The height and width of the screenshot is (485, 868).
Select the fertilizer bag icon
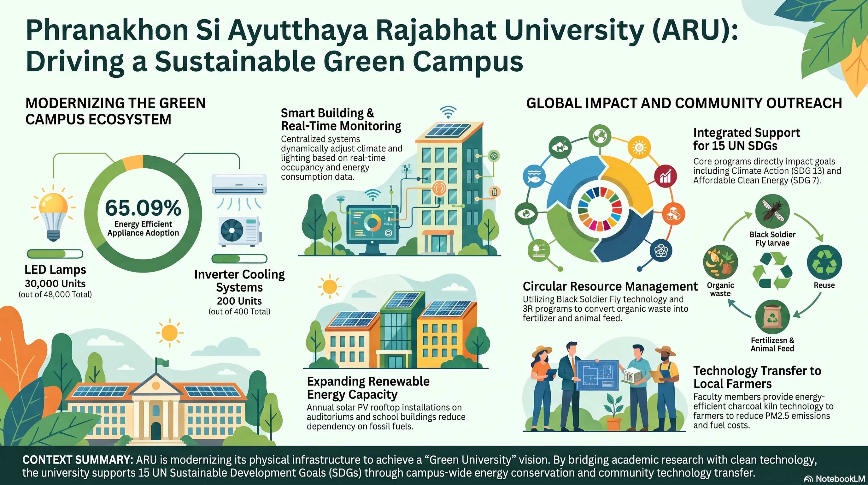click(772, 317)
